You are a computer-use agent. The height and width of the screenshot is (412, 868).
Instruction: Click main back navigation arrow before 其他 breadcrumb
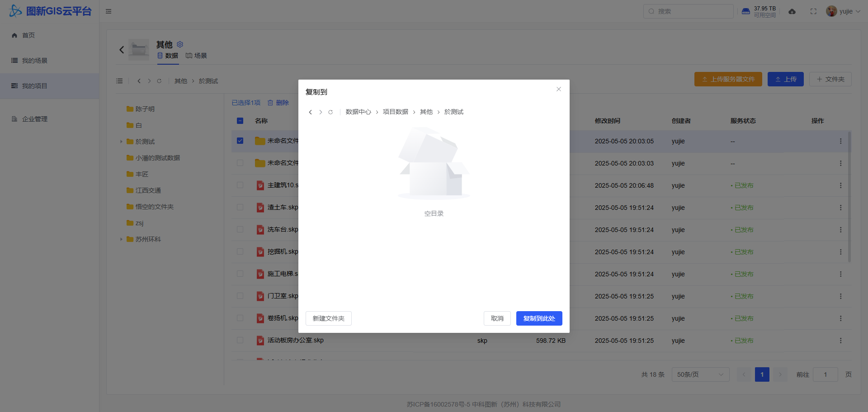139,81
